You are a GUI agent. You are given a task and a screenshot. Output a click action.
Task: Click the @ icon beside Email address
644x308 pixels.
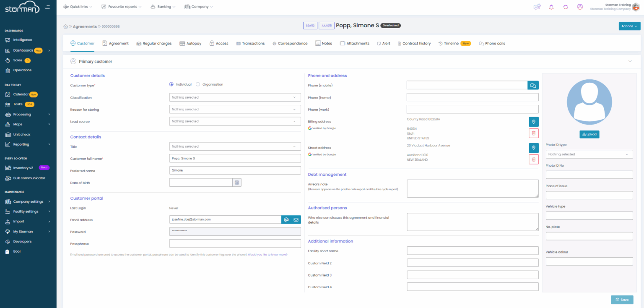286,219
